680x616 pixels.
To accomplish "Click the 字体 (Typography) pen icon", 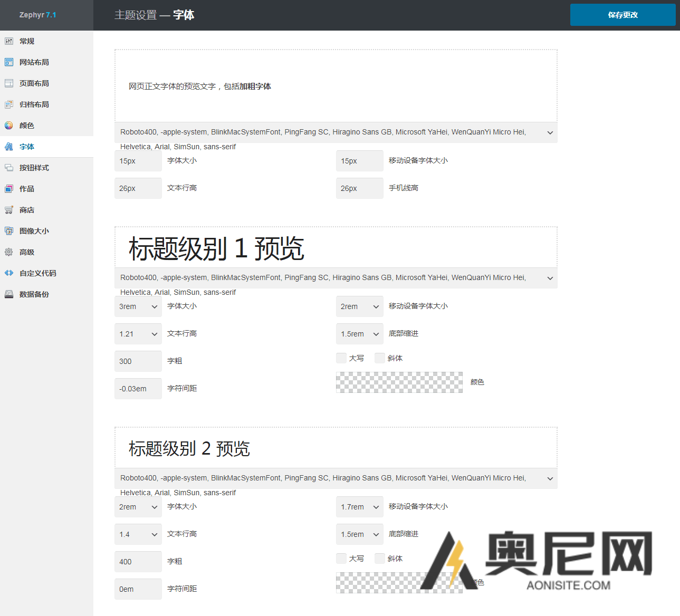I will pos(9,146).
